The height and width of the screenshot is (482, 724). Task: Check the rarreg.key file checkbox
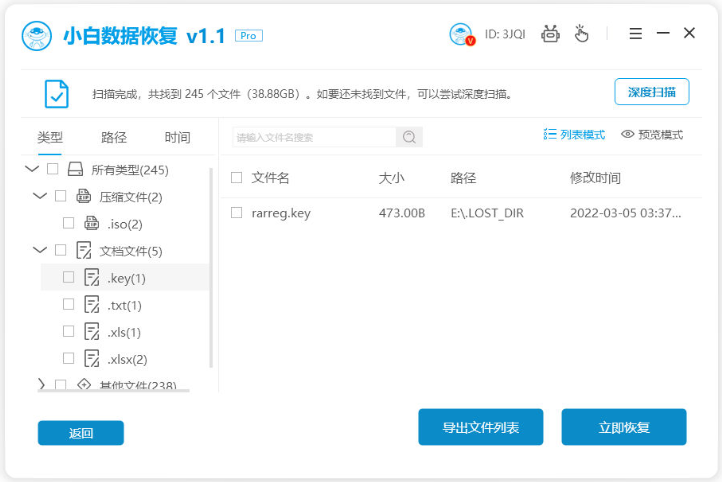(237, 213)
